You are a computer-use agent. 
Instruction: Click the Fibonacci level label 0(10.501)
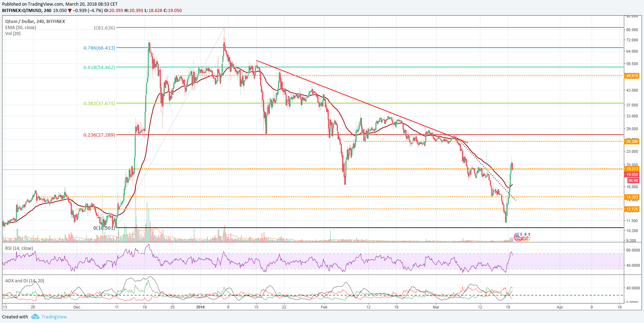104,228
